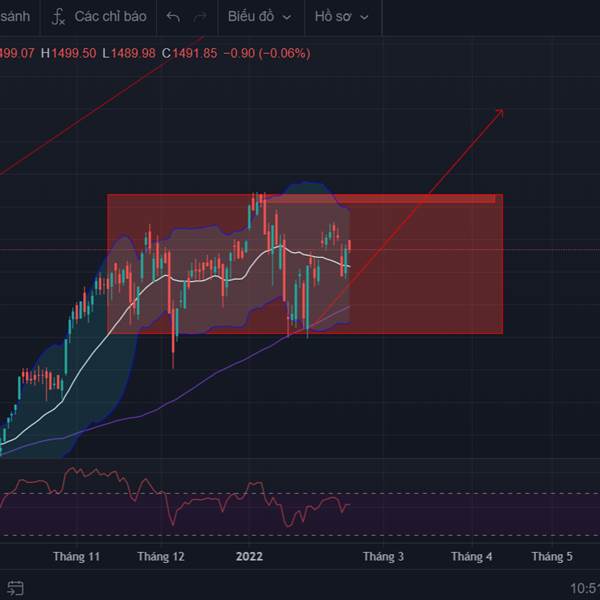Click the Tháng 4 time axis label
This screenshot has width=600, height=600.
pyautogui.click(x=472, y=556)
